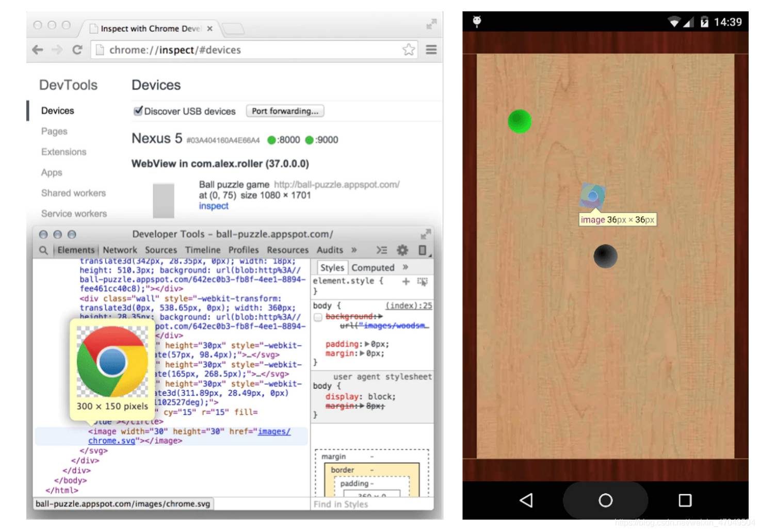This screenshot has height=532, width=760.
Task: Bookmark this page with the star icon
Action: 409,50
